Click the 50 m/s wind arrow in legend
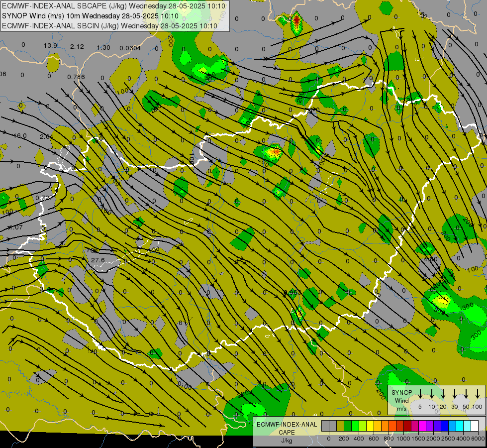This screenshot has width=487, height=448. [x=466, y=393]
